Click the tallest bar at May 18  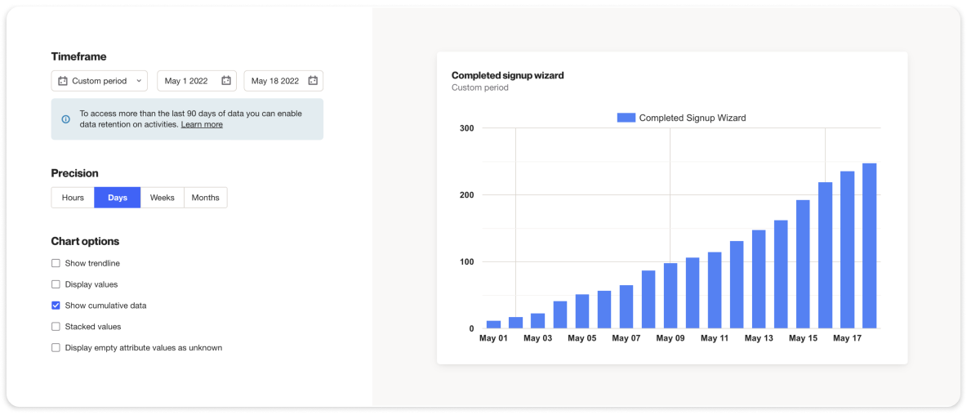[869, 246]
